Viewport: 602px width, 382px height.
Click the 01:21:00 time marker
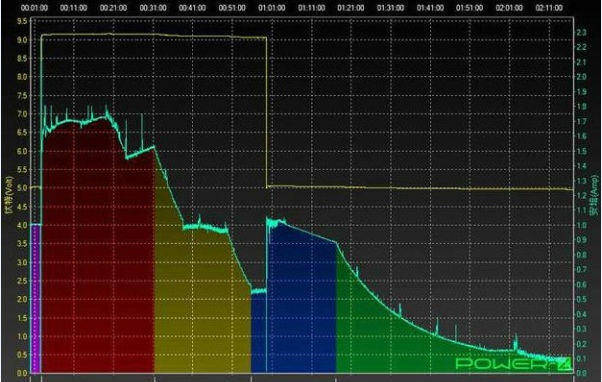pyautogui.click(x=351, y=8)
